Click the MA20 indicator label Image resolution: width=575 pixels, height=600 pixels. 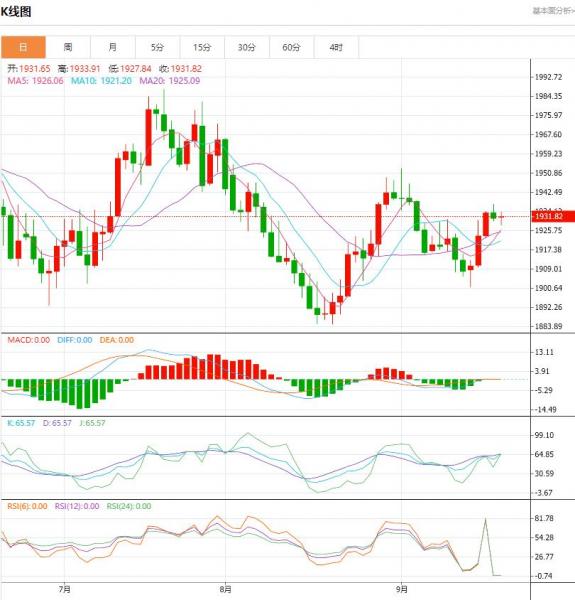pos(169,81)
